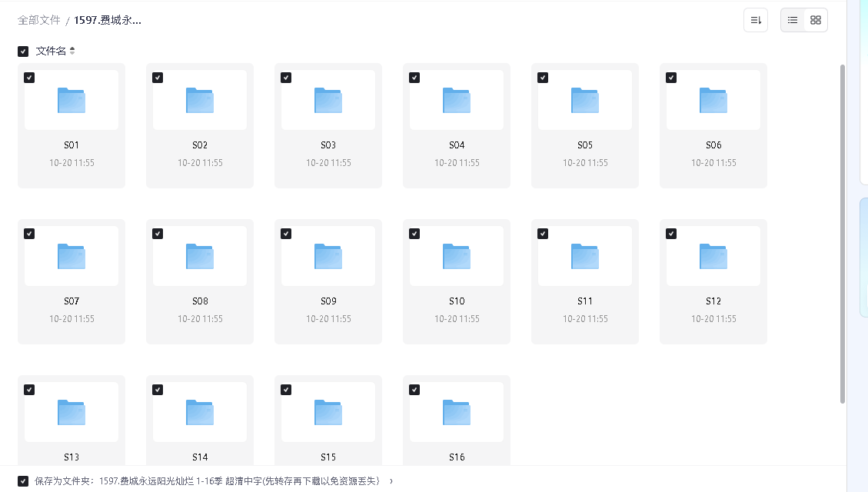Open the S11 folder icon
Image resolution: width=868 pixels, height=492 pixels.
[585, 257]
